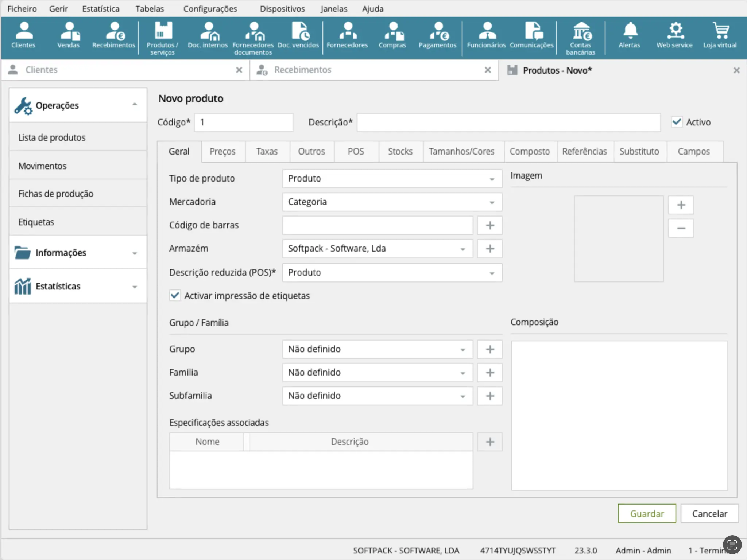The height and width of the screenshot is (560, 747).
Task: Open Fornecedores documentos toolbar icon
Action: pos(253,38)
